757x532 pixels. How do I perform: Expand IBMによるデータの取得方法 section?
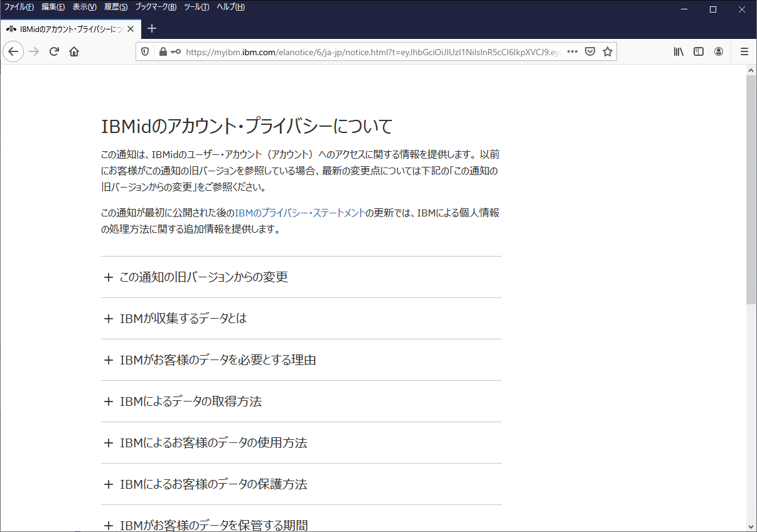pos(190,401)
